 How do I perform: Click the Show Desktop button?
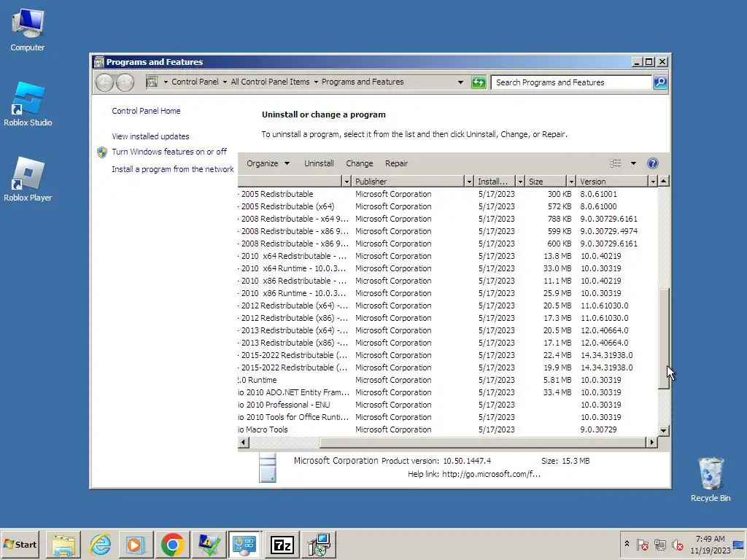[x=739, y=544]
